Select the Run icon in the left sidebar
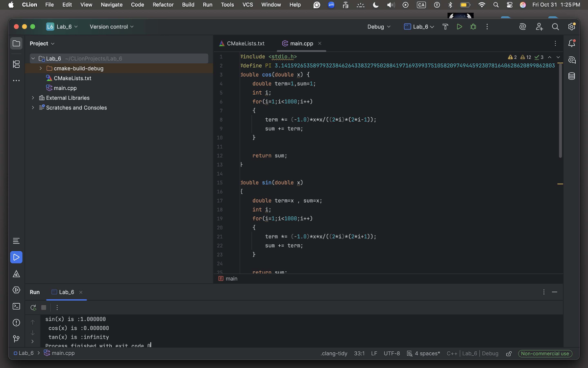Screen dimensions: 588x368 coord(16,257)
